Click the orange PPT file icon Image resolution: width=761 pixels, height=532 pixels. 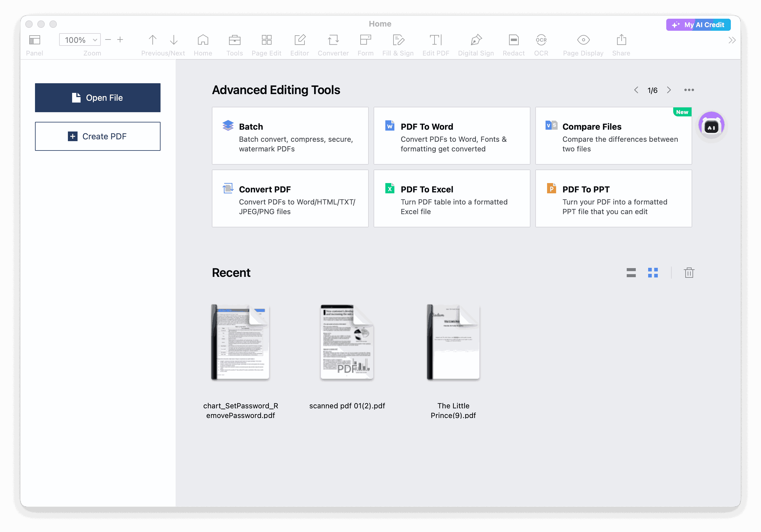click(552, 188)
